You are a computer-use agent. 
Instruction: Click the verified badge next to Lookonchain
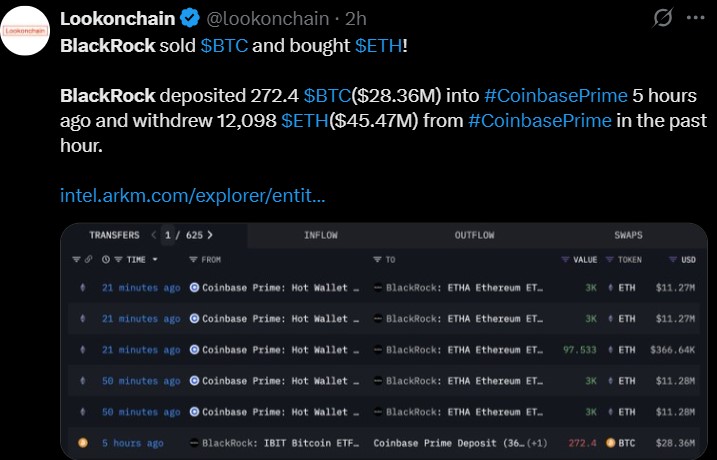(x=190, y=18)
